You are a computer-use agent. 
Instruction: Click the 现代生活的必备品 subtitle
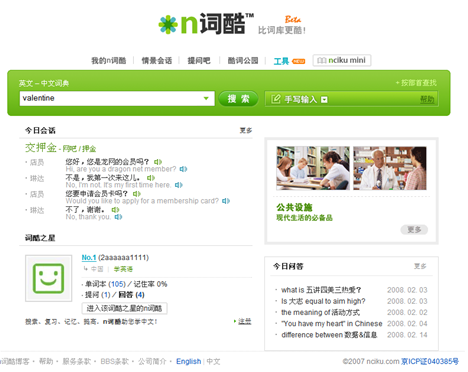304,218
